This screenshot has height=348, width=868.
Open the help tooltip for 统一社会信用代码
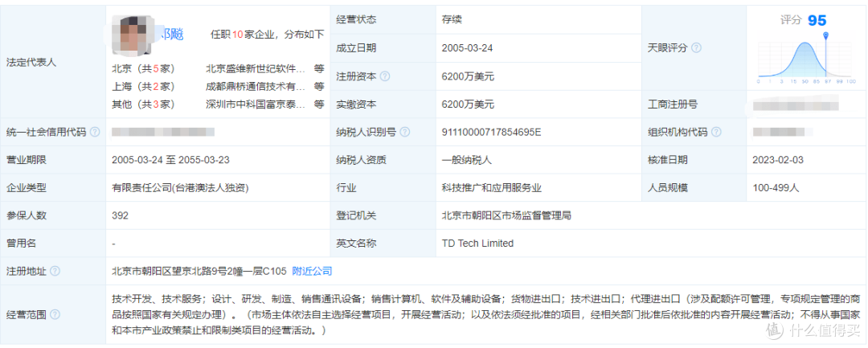click(x=95, y=133)
